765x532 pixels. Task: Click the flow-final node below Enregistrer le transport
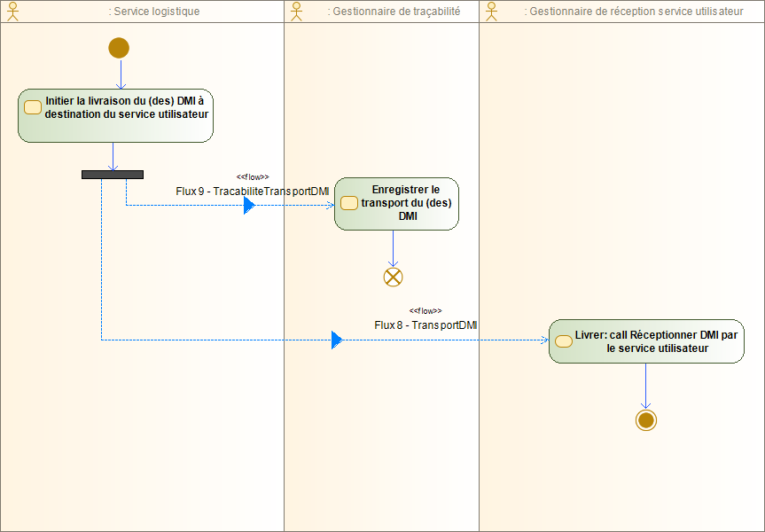[393, 276]
